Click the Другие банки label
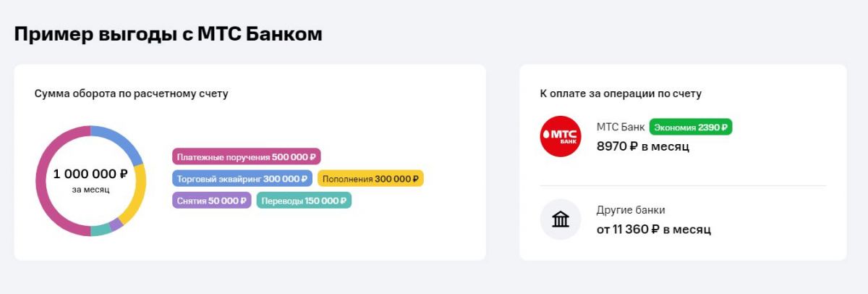Image resolution: width=868 pixels, height=294 pixels. click(631, 210)
